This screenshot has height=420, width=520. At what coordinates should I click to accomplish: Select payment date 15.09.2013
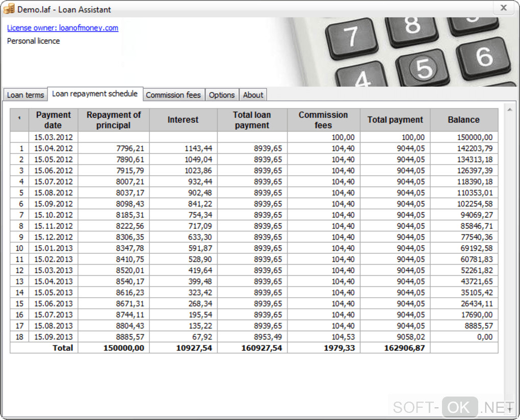tap(53, 337)
